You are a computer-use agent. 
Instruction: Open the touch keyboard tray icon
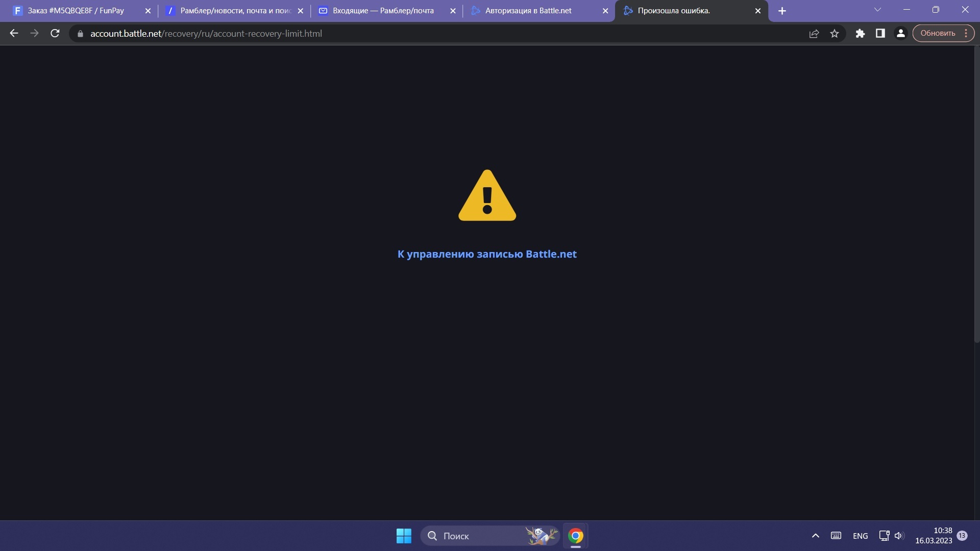tap(836, 536)
